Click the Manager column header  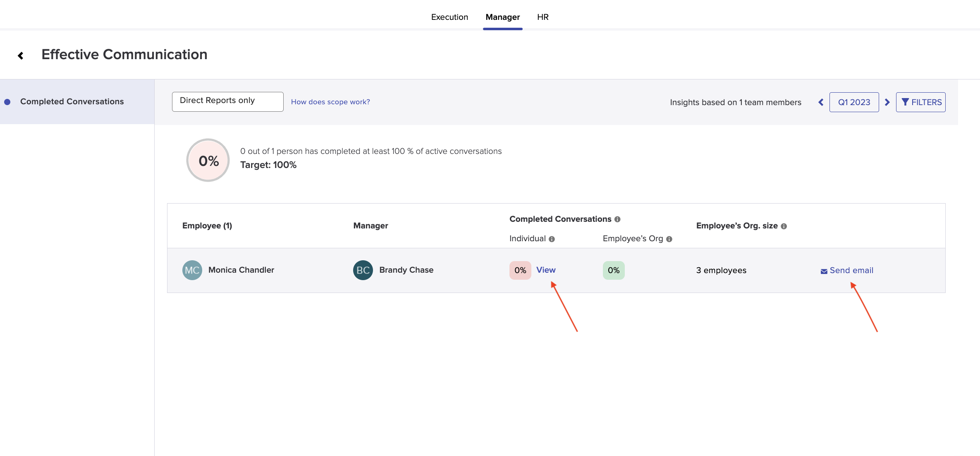pos(370,226)
